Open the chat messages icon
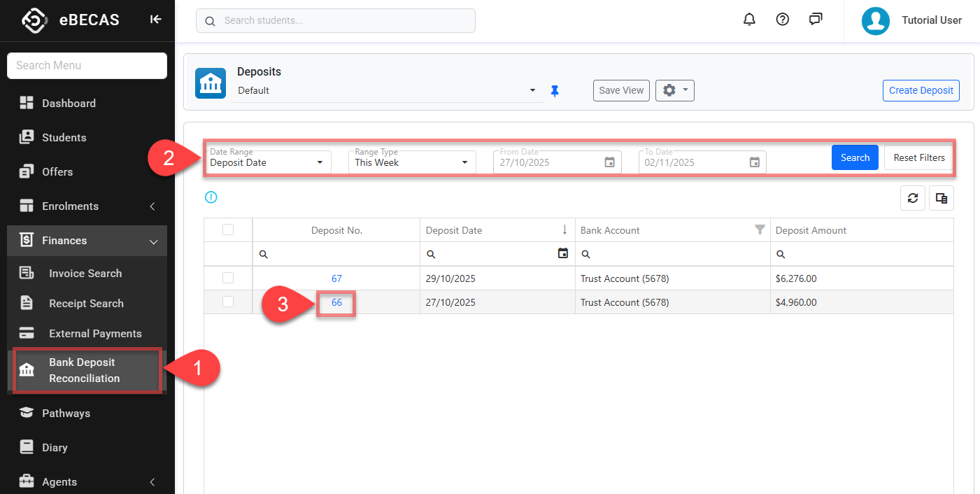This screenshot has height=494, width=980. coord(816,20)
